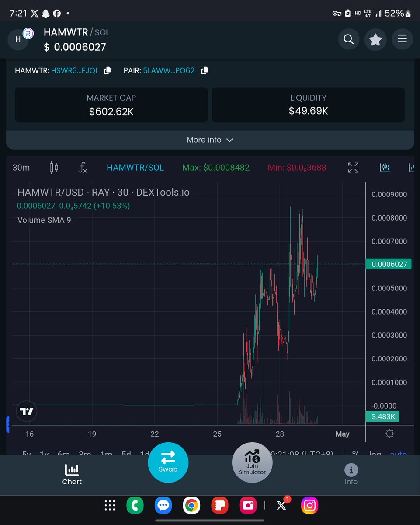Click the 0.0005000 price axis label
This screenshot has height=525, width=420.
point(389,288)
